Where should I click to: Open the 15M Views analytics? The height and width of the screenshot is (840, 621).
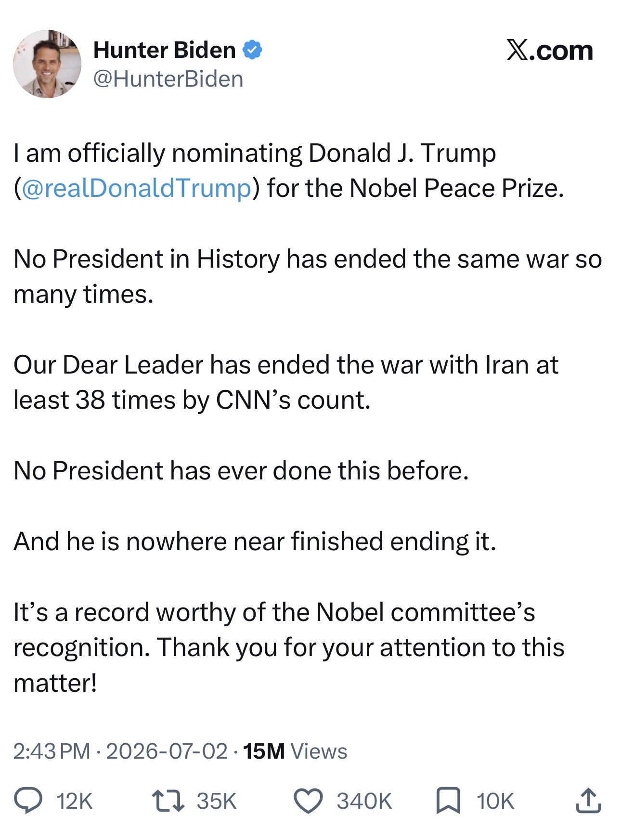click(x=295, y=751)
